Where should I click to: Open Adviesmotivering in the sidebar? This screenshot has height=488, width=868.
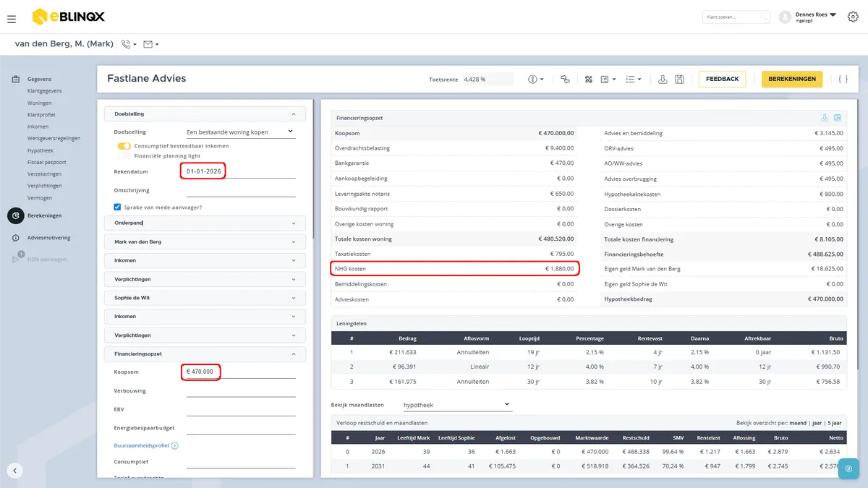coord(49,237)
